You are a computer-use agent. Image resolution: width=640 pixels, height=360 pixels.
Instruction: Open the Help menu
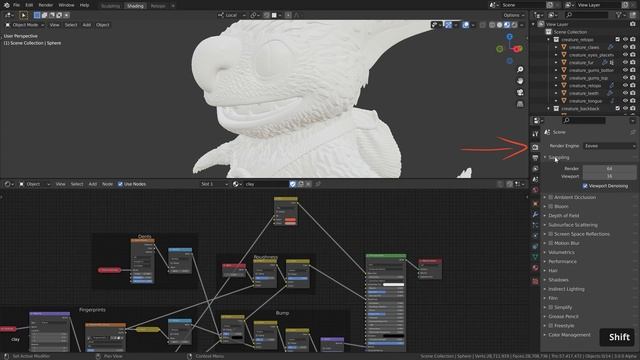click(84, 5)
